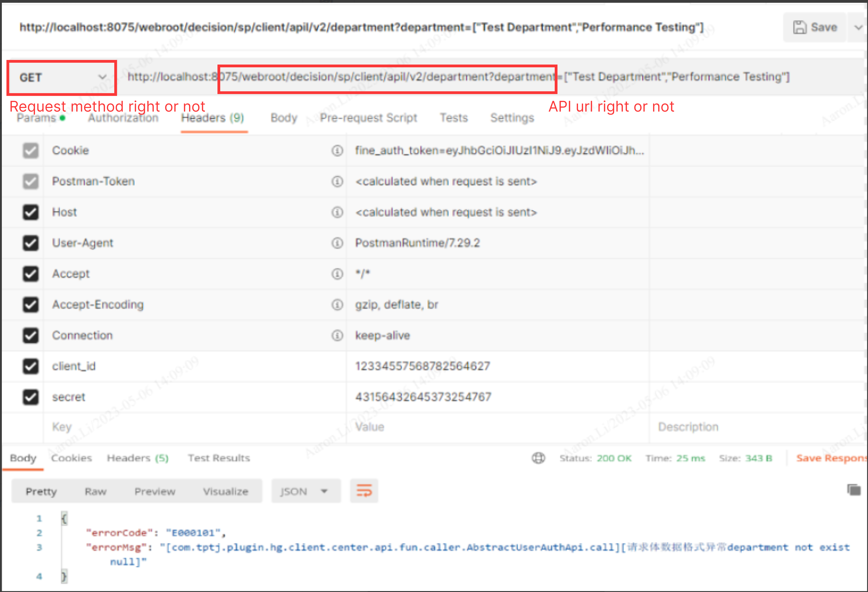This screenshot has height=592, width=868.
Task: Click the network globe icon near Status
Action: click(x=538, y=458)
